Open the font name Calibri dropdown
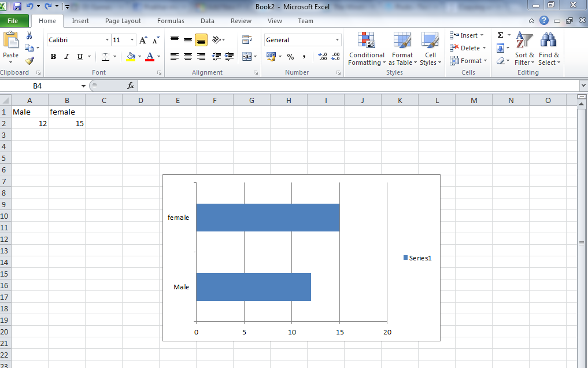This screenshot has width=588, height=368. pyautogui.click(x=107, y=40)
